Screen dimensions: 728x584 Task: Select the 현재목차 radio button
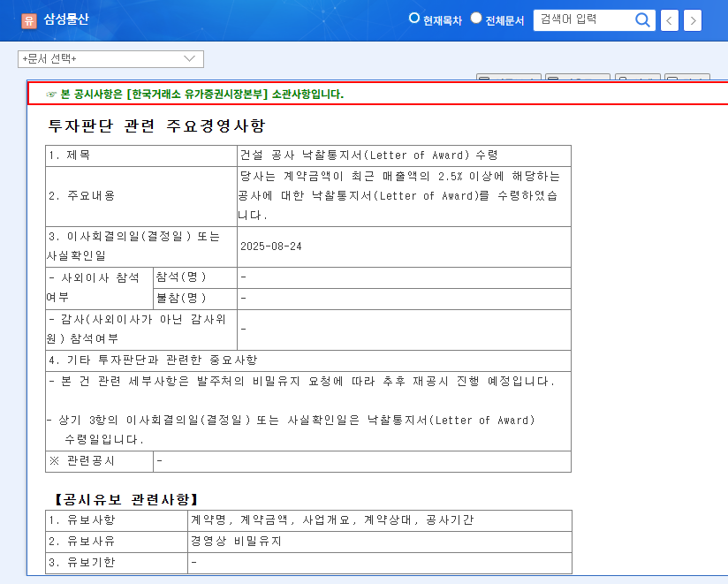413,18
